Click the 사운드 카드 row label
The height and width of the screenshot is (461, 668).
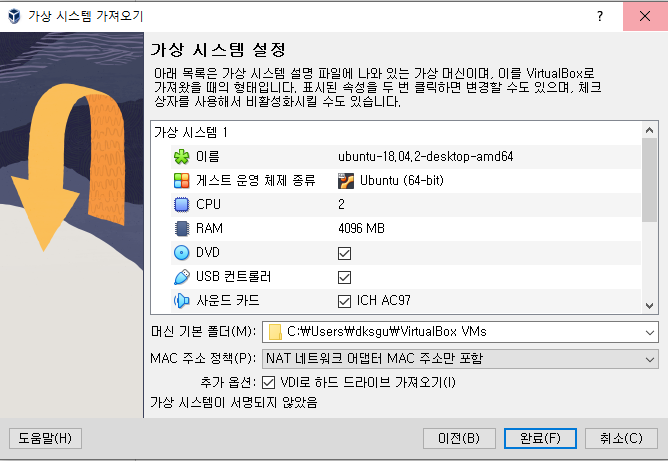coord(227,300)
